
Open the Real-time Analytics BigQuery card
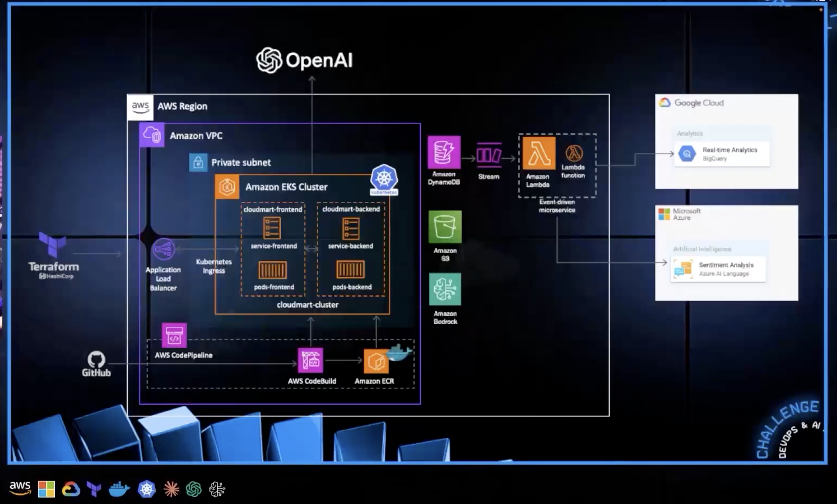point(722,154)
